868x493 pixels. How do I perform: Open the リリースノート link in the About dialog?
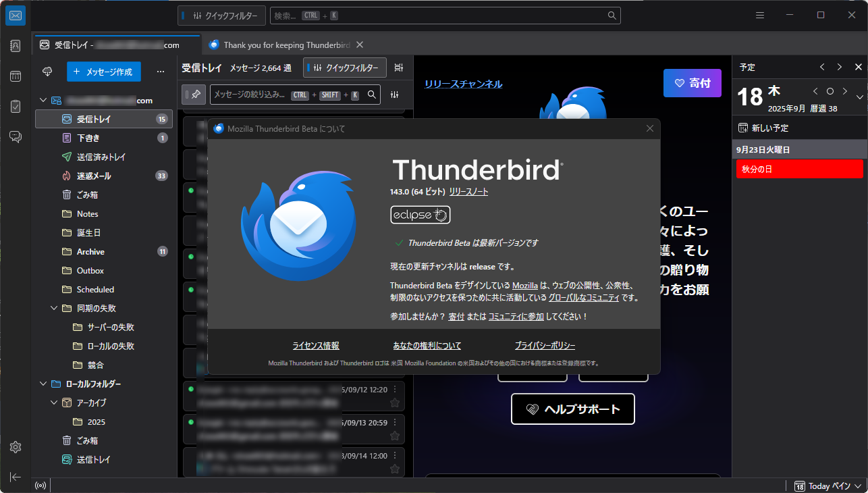468,191
